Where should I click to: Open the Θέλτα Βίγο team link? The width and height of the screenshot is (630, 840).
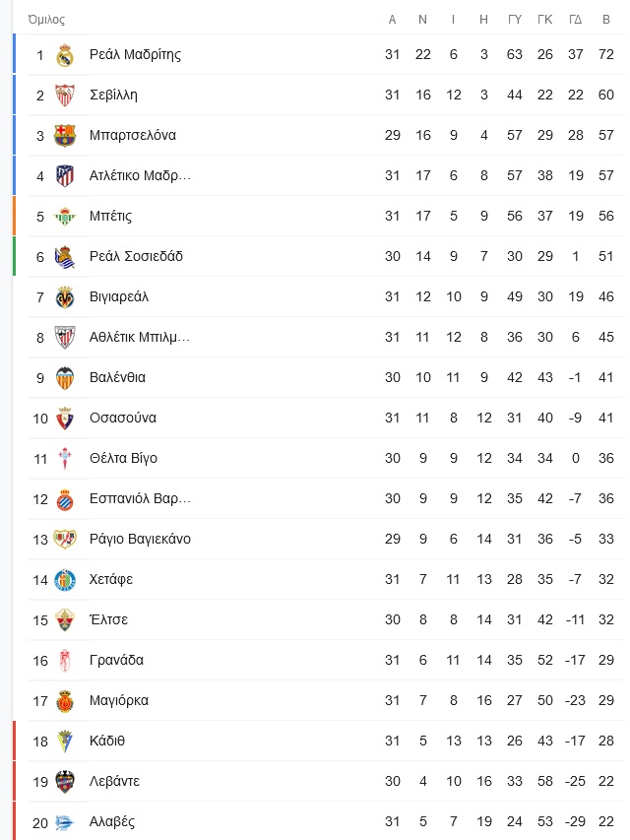click(123, 458)
